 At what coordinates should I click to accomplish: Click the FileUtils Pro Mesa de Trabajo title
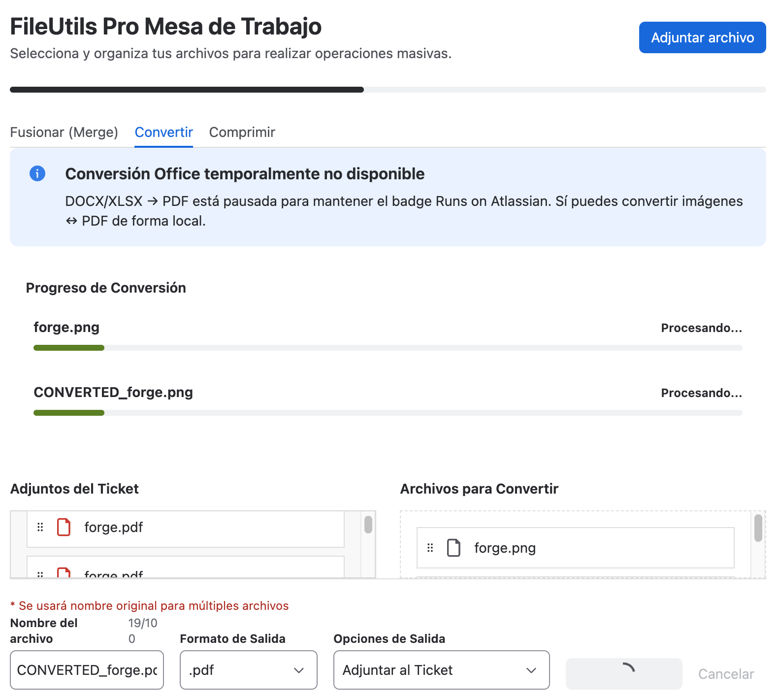(166, 27)
